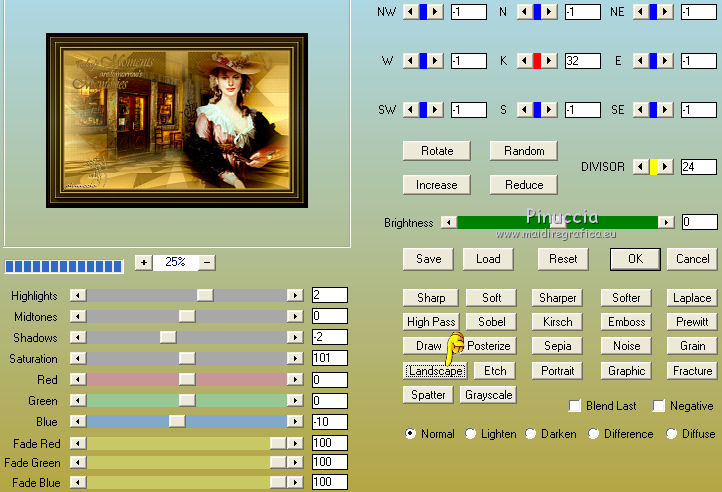Viewport: 722px width, 492px height.
Task: Select the Darken radio button
Action: click(x=530, y=433)
